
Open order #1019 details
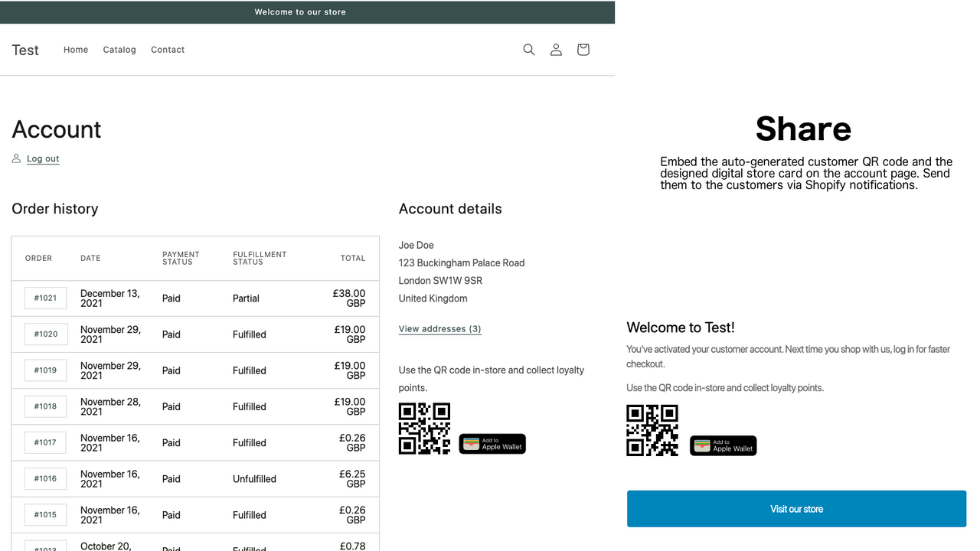tap(45, 370)
